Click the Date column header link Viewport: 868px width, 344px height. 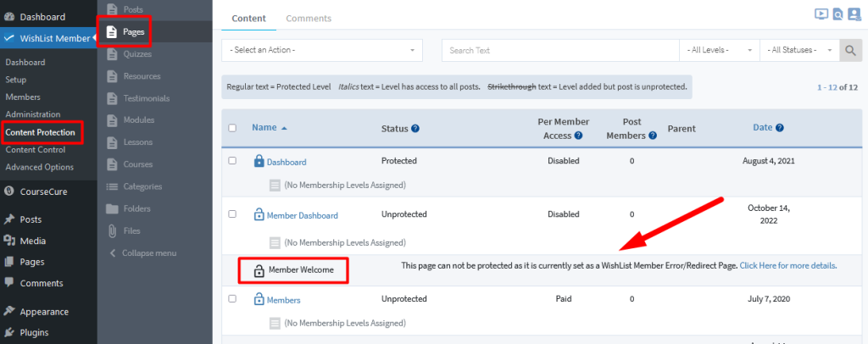(762, 127)
